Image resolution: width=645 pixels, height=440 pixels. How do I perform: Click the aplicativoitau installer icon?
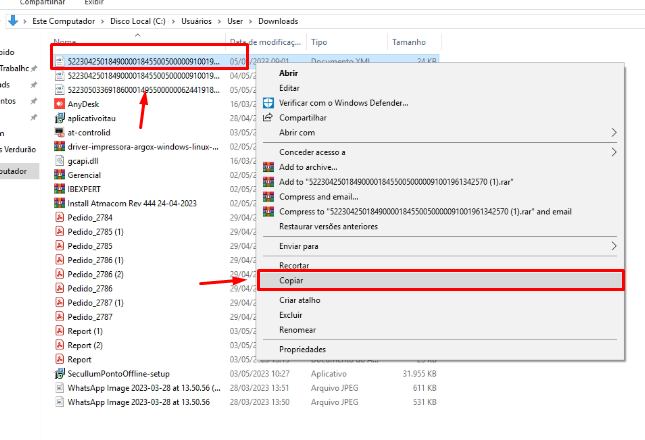click(x=60, y=117)
